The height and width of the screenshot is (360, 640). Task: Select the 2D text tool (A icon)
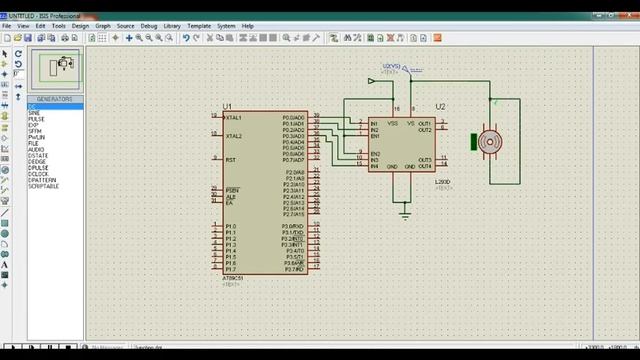(5, 265)
